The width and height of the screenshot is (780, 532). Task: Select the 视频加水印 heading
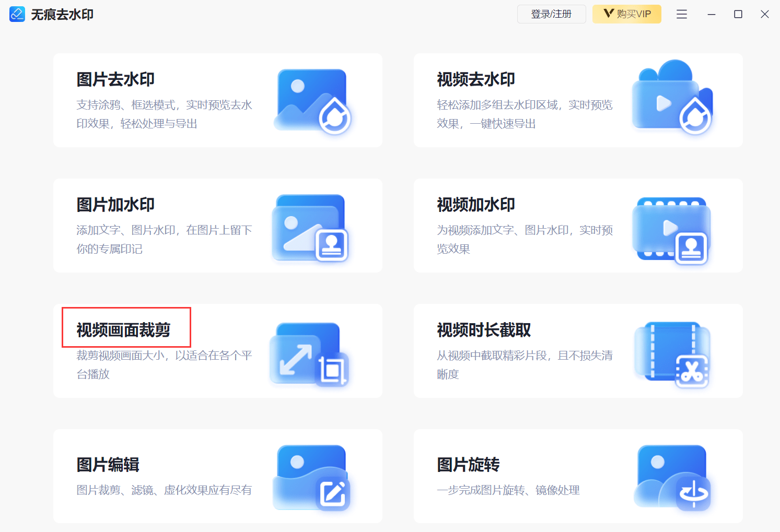tap(476, 205)
